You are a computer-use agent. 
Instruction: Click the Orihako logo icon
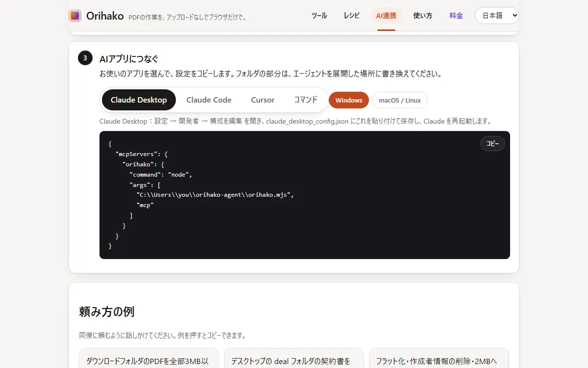tap(75, 16)
